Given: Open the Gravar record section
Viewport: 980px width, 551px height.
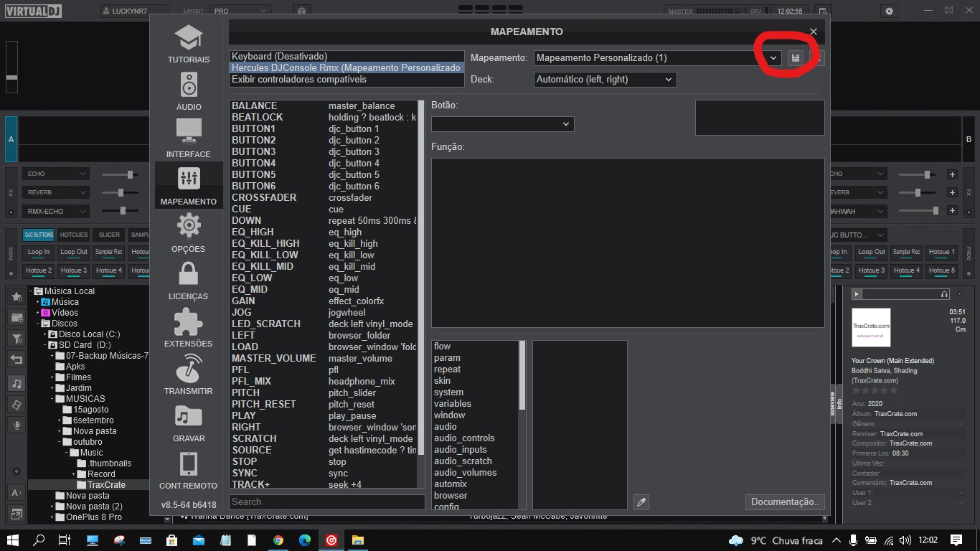Looking at the screenshot, I should pyautogui.click(x=189, y=423).
